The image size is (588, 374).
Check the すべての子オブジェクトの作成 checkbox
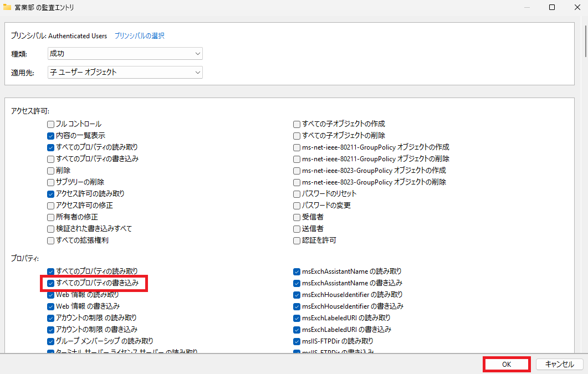296,124
